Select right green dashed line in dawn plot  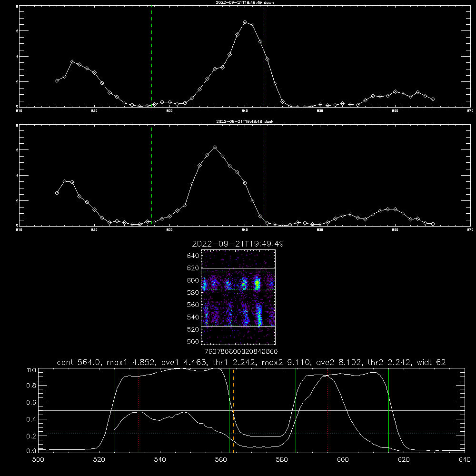click(263, 56)
